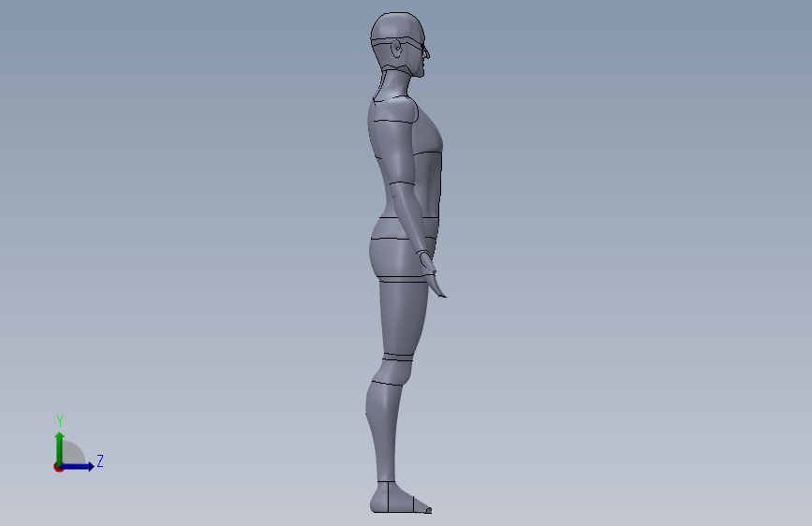Select the mannequin's knee segment
812x526 pixels.
(x=393, y=372)
